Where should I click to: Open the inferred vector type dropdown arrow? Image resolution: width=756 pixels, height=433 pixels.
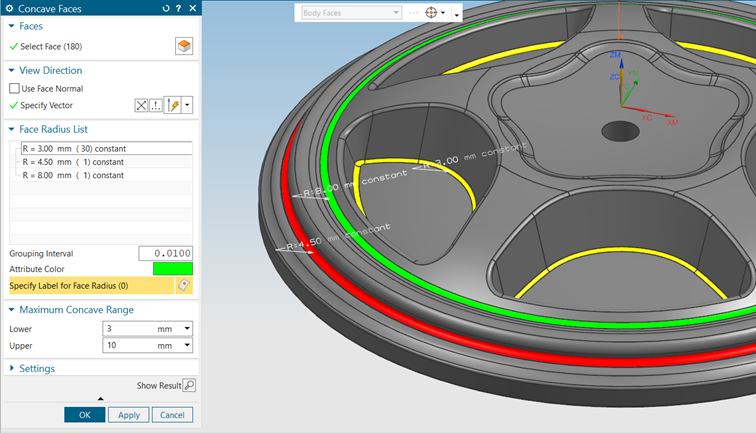pyautogui.click(x=187, y=105)
